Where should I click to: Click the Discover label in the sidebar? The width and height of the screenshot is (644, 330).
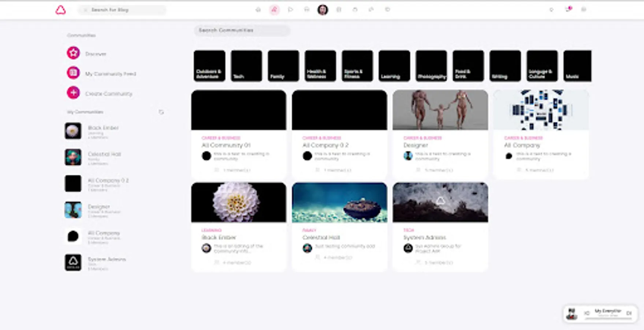coord(96,54)
